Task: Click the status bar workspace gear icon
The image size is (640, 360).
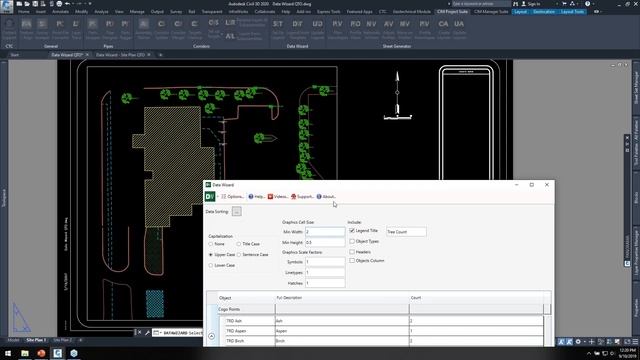Action: 578,342
